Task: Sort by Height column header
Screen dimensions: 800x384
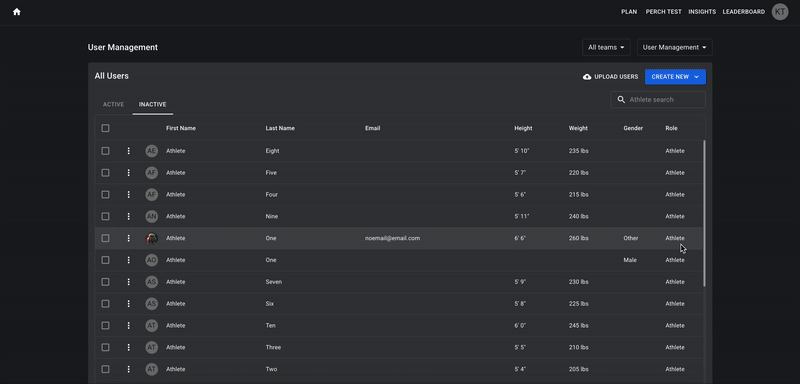Action: [523, 129]
